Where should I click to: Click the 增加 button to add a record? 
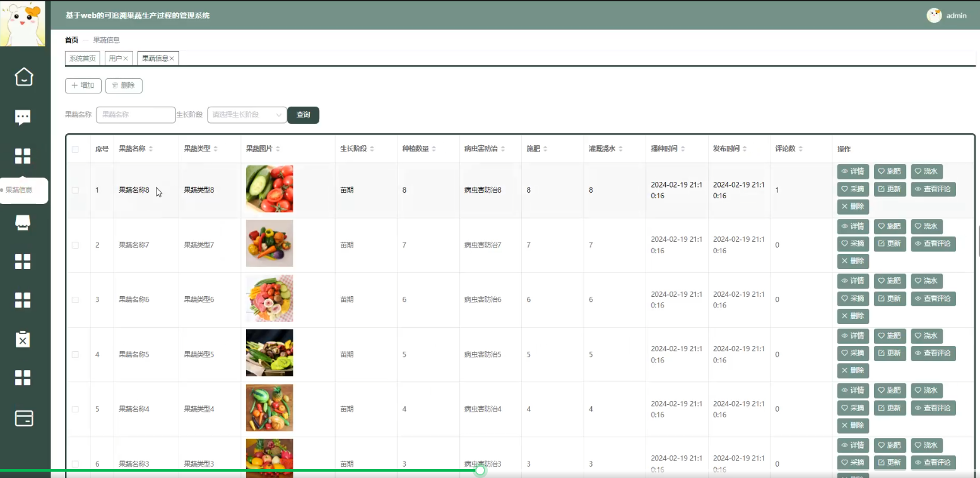coord(83,85)
